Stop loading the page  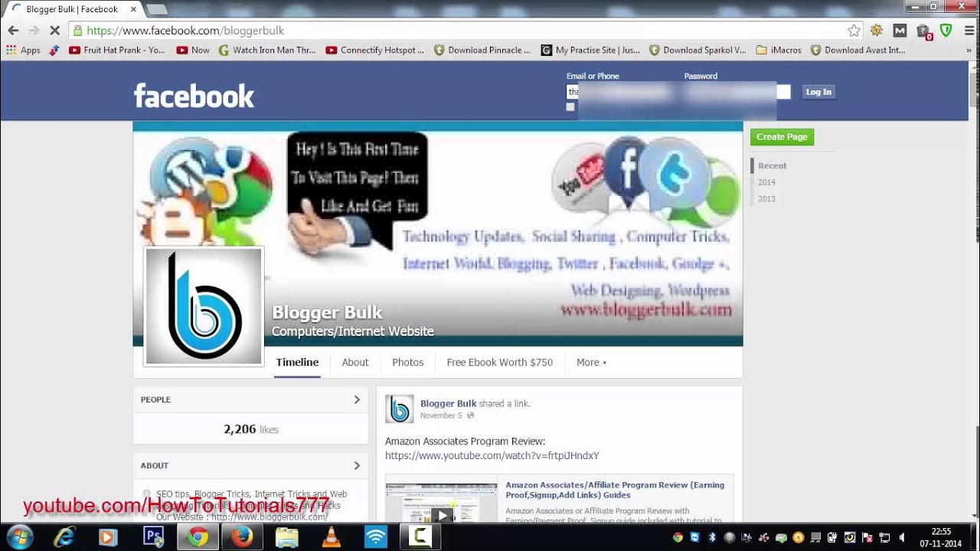(x=54, y=31)
